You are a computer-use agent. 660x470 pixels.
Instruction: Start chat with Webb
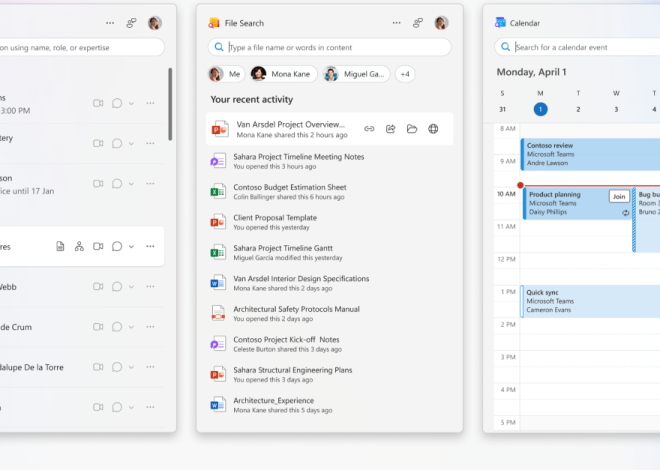point(117,287)
